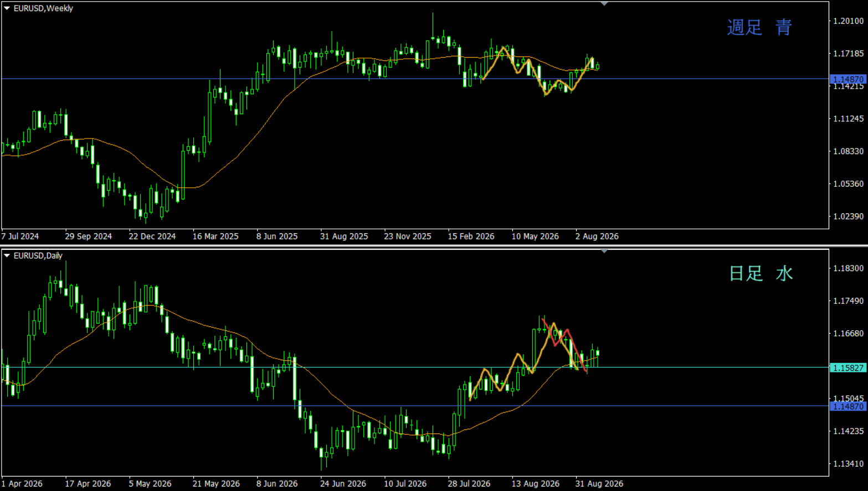
Task: Select the 週足 青 text label
Action: (x=759, y=27)
